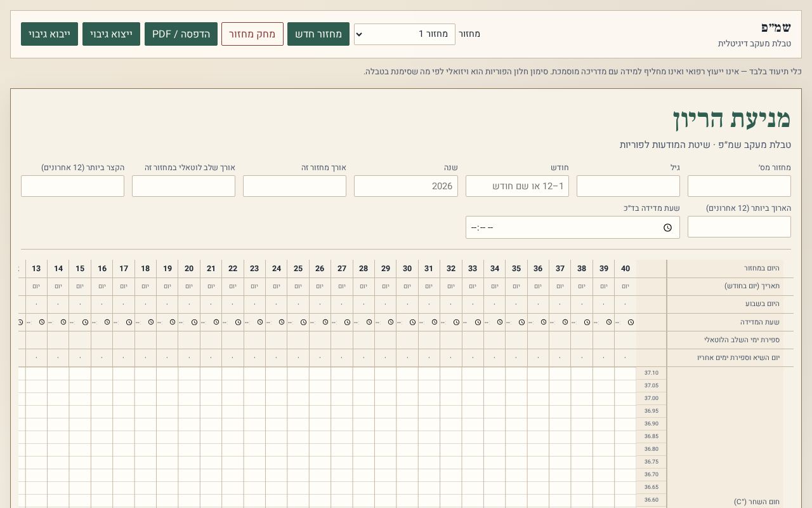
Task: Open the clock picker in שעת מדידה בד"כ field
Action: point(667,227)
